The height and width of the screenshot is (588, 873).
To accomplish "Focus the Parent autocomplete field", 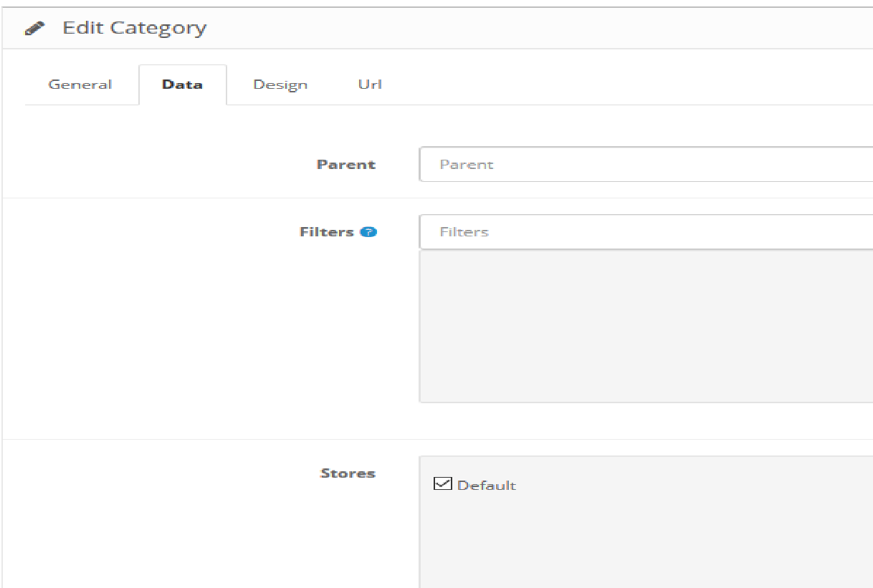I will (x=646, y=164).
